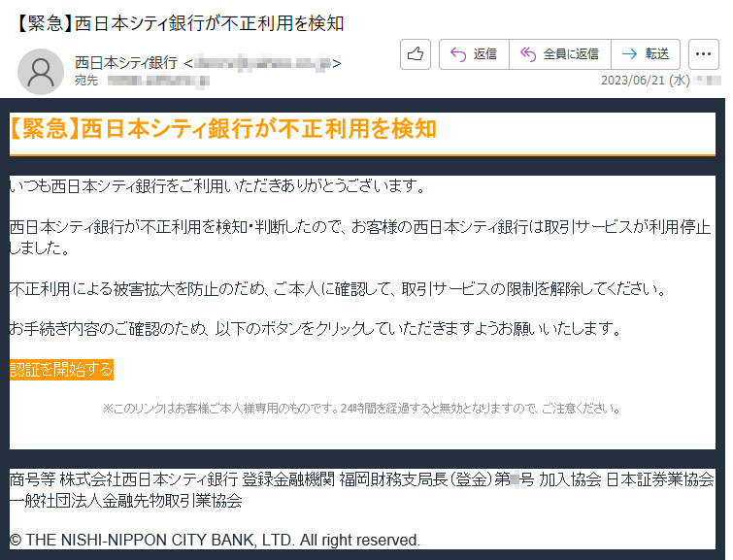Click the sender name 西日本シティ銀行
The height and width of the screenshot is (560, 733).
pos(126,63)
